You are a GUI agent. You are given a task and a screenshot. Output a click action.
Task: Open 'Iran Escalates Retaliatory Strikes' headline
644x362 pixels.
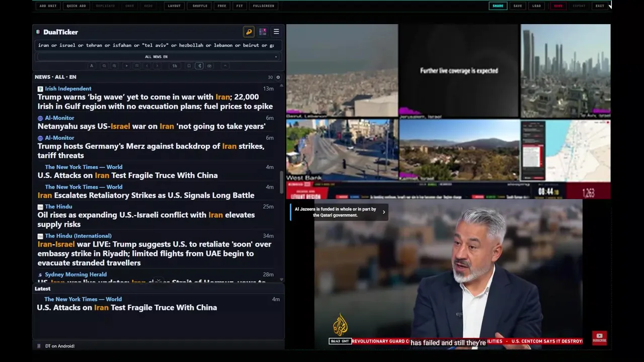pyautogui.click(x=146, y=195)
